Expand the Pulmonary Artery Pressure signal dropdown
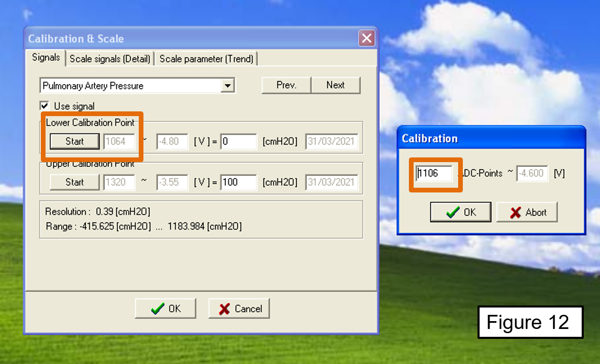The image size is (600, 364). tap(228, 86)
